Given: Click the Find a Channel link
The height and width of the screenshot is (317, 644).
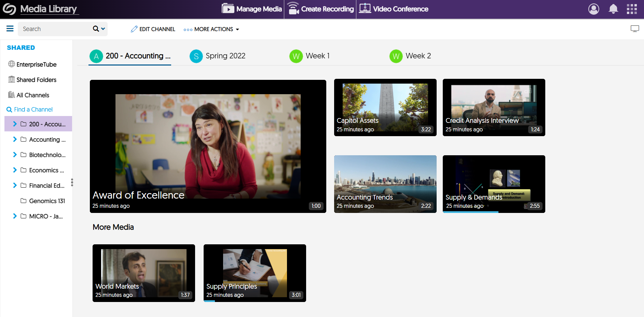Looking at the screenshot, I should (33, 110).
